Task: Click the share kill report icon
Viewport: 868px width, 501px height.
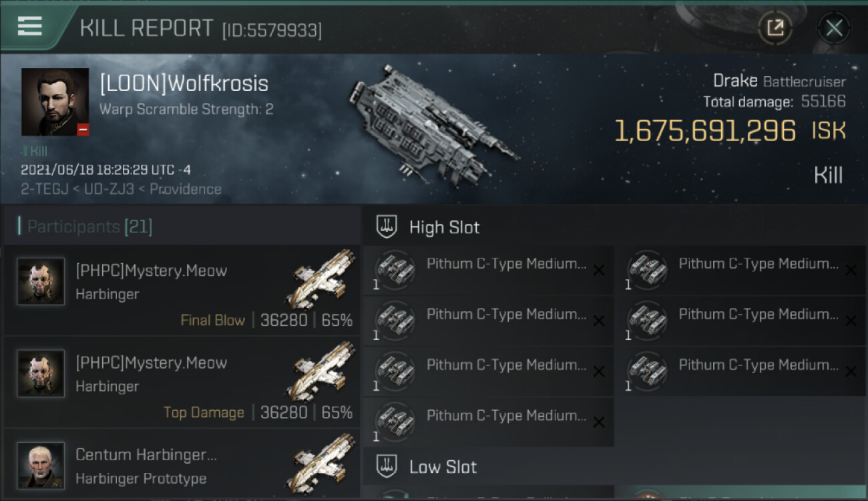Action: (x=775, y=28)
